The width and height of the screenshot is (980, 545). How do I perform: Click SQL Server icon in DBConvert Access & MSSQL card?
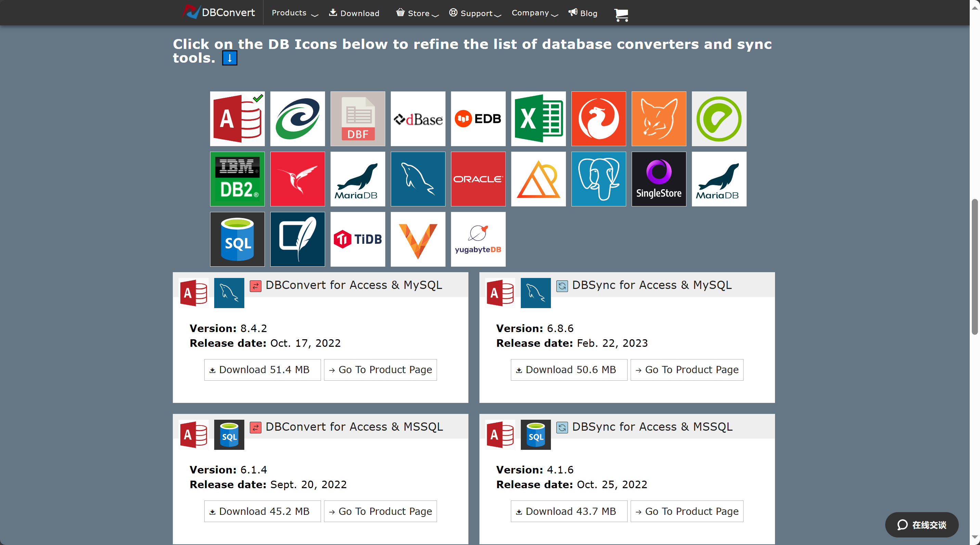click(x=229, y=435)
